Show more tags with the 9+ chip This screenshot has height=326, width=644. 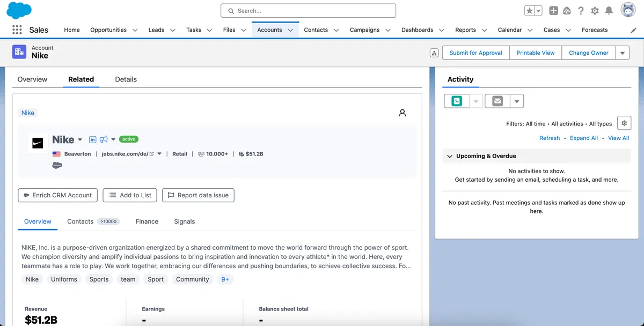(225, 279)
